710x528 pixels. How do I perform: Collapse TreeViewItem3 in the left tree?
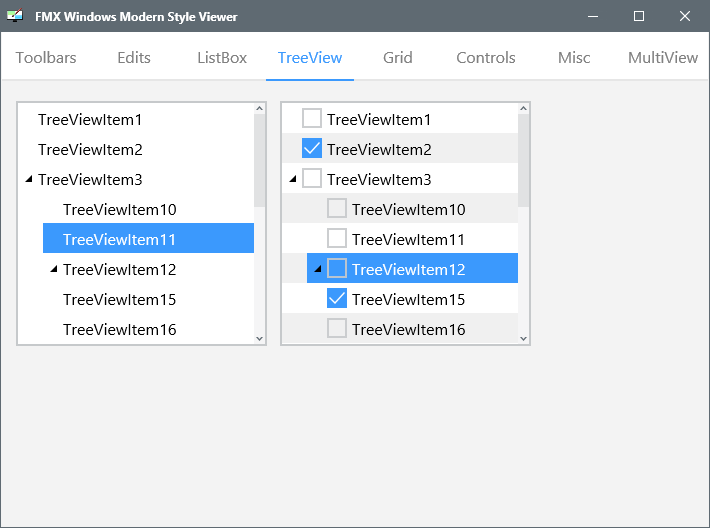click(29, 179)
